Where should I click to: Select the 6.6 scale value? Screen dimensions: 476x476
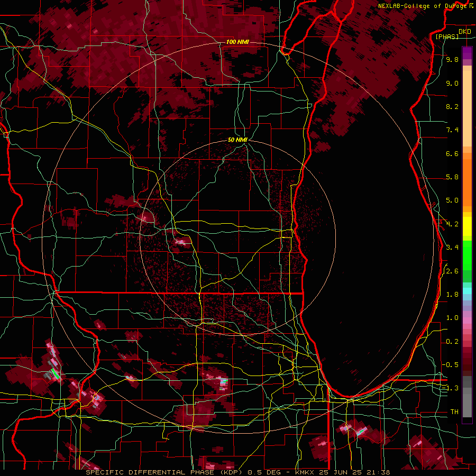452,154
